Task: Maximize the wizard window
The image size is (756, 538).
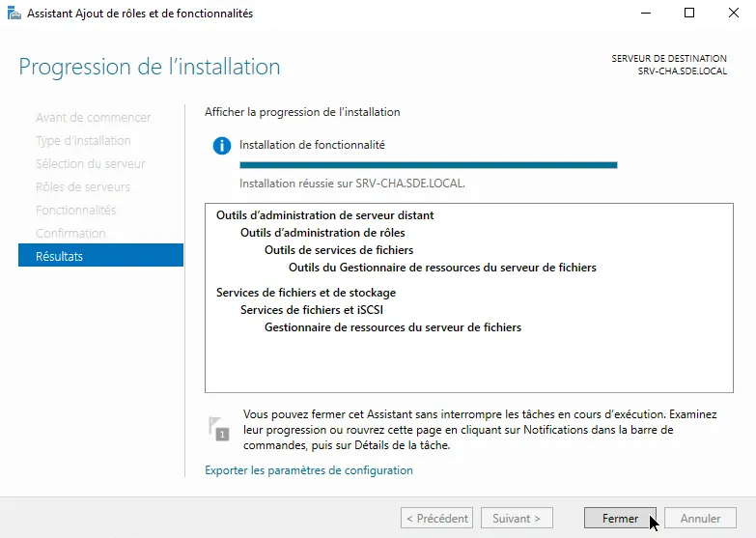Action: (x=688, y=14)
